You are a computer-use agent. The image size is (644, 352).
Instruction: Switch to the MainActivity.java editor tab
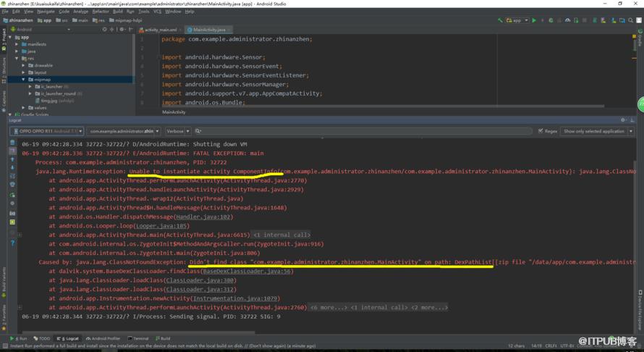[x=209, y=30]
